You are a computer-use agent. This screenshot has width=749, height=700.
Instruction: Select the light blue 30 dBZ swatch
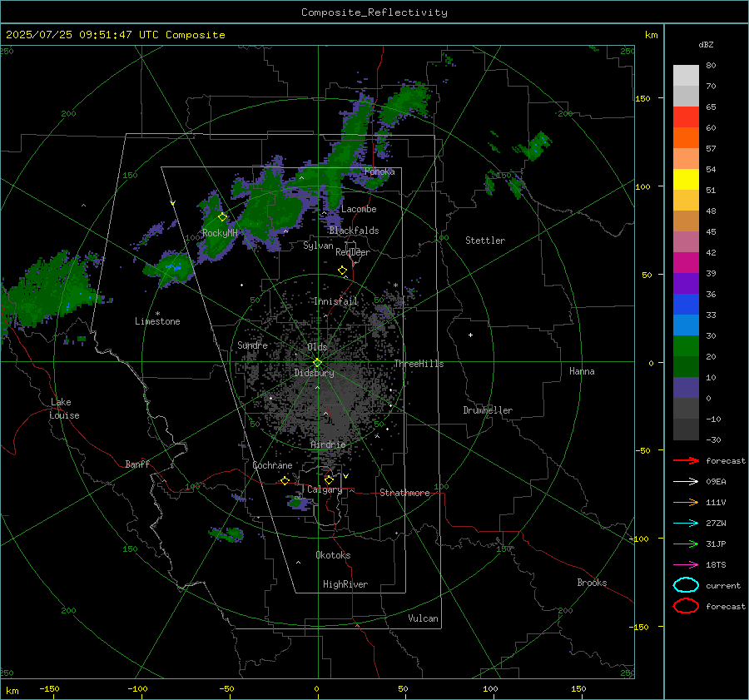pos(686,325)
